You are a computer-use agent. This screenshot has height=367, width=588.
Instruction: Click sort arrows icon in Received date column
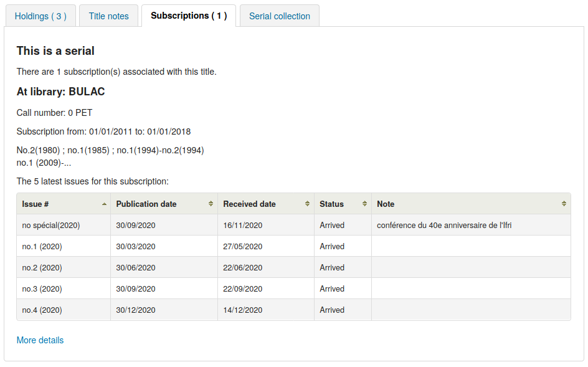pos(308,204)
